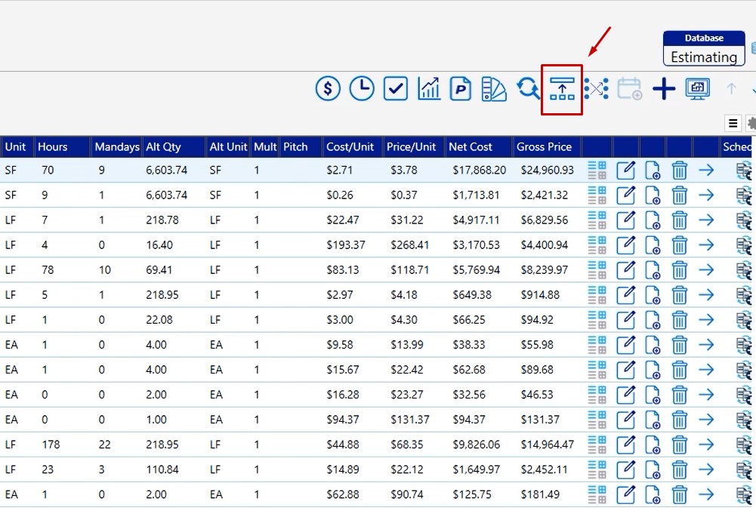This screenshot has height=532, width=756.
Task: Open the clock hours icon
Action: pyautogui.click(x=362, y=89)
